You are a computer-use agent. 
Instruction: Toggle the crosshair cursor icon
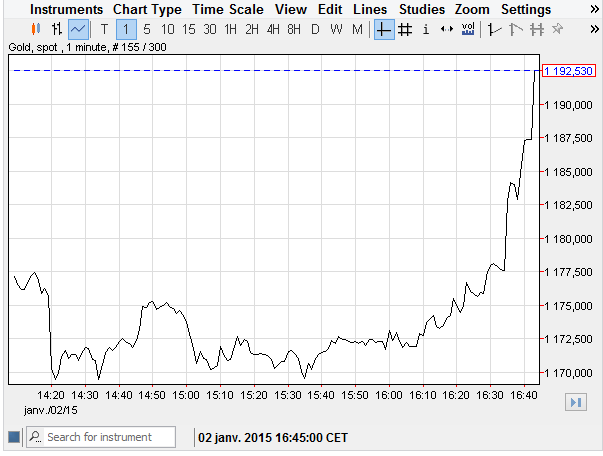pyautogui.click(x=384, y=29)
